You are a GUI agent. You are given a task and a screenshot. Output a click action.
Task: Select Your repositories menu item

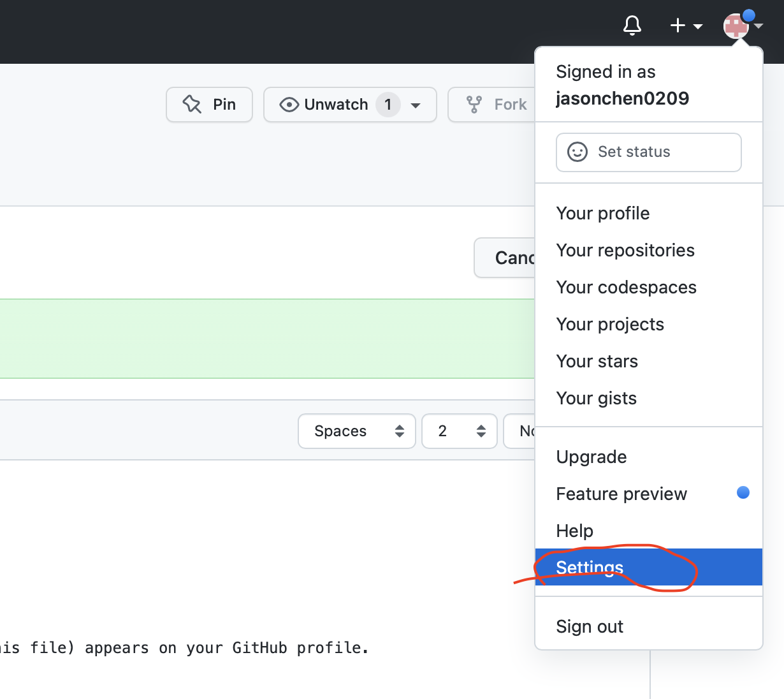click(x=625, y=250)
